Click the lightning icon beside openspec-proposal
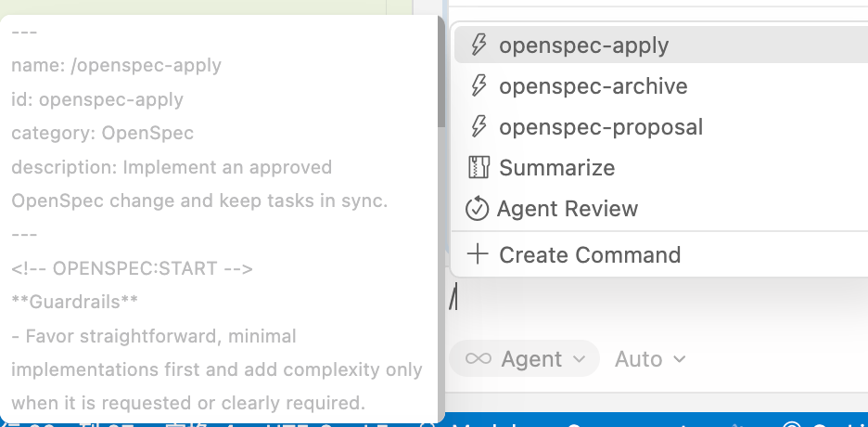This screenshot has height=427, width=868. (x=479, y=127)
